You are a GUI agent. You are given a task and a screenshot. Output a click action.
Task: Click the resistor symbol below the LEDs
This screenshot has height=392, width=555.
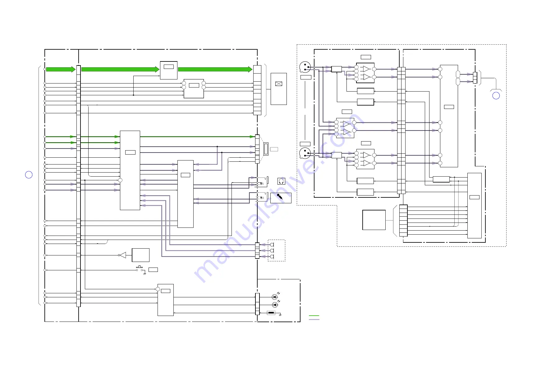271,313
